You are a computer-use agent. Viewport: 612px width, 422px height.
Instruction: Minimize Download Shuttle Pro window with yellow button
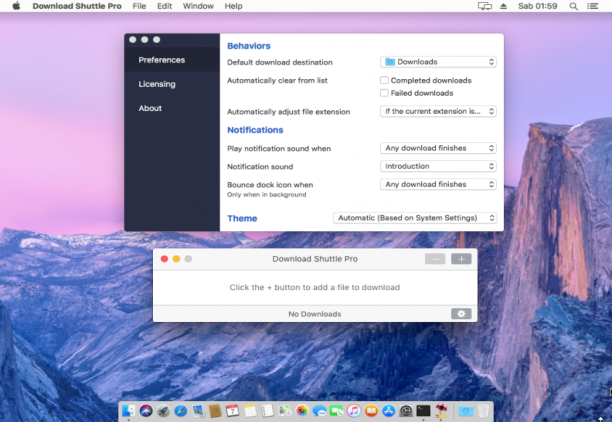coord(176,259)
